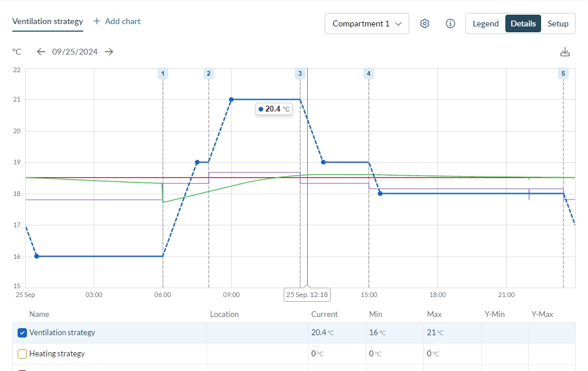Open Compartment 1 dropdown

(366, 23)
